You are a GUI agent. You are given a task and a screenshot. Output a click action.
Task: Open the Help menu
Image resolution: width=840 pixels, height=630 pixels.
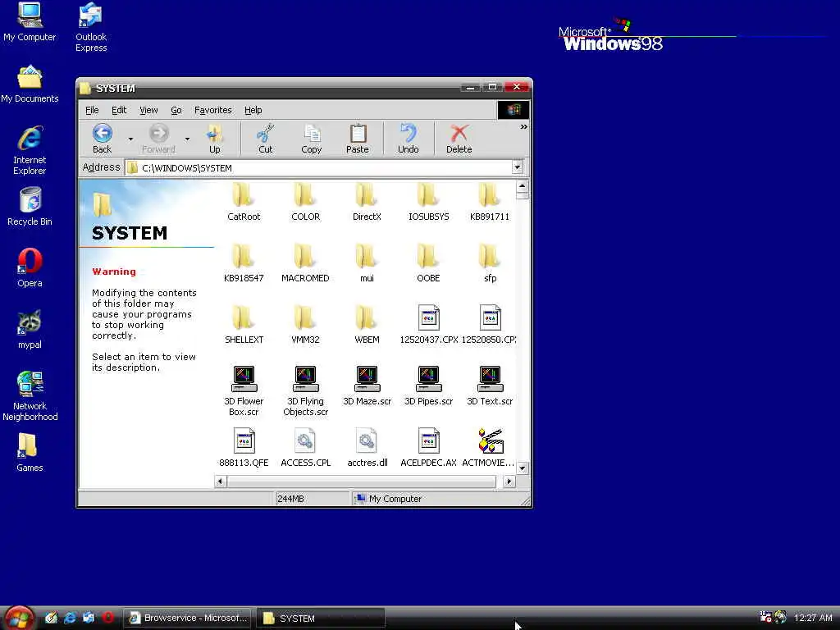click(x=253, y=110)
